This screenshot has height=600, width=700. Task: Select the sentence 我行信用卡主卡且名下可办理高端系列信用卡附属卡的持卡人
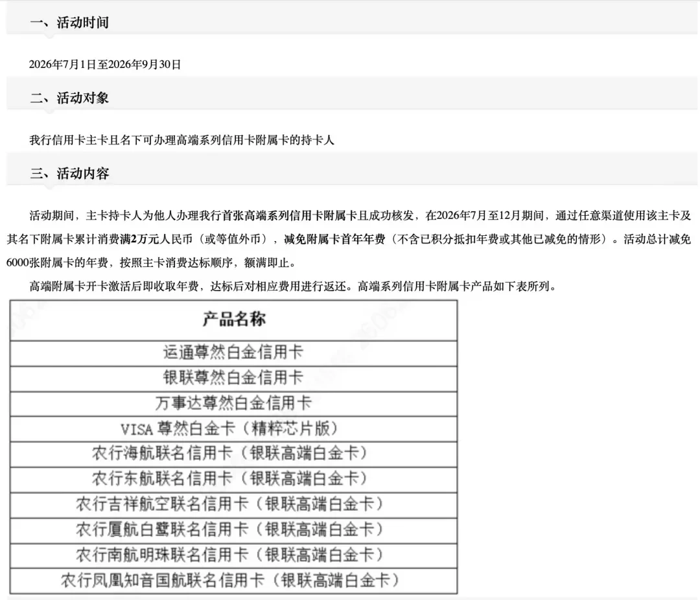pos(181,140)
